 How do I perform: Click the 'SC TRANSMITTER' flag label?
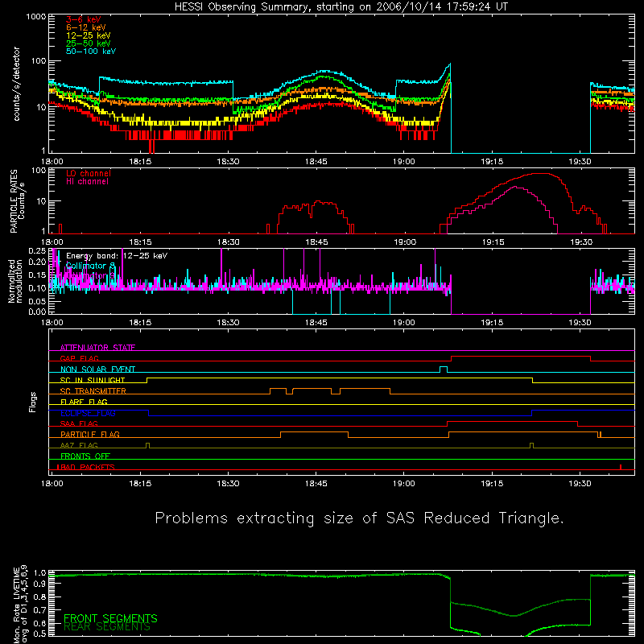pyautogui.click(x=93, y=391)
